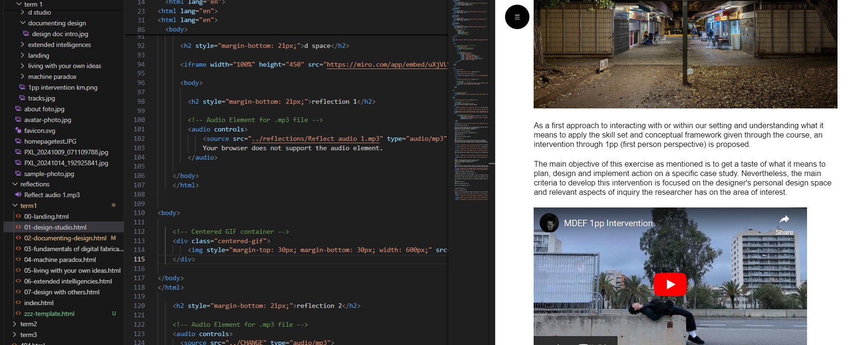Open avatar-photo.jpg file
The height and width of the screenshot is (345, 868).
point(47,120)
